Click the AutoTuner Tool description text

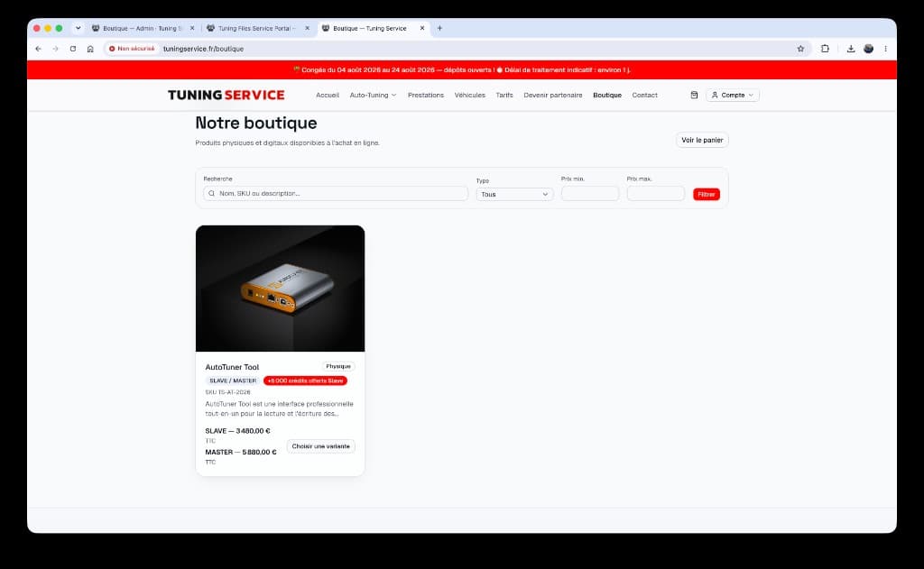click(280, 408)
